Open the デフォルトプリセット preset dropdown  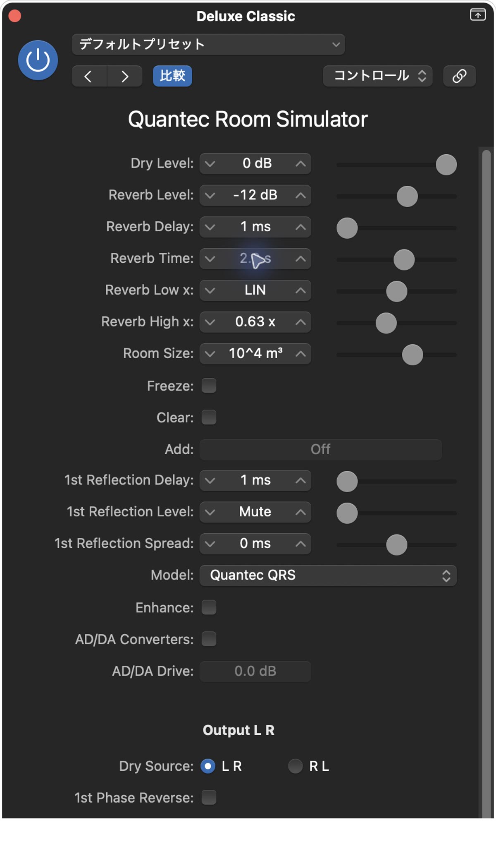point(208,44)
